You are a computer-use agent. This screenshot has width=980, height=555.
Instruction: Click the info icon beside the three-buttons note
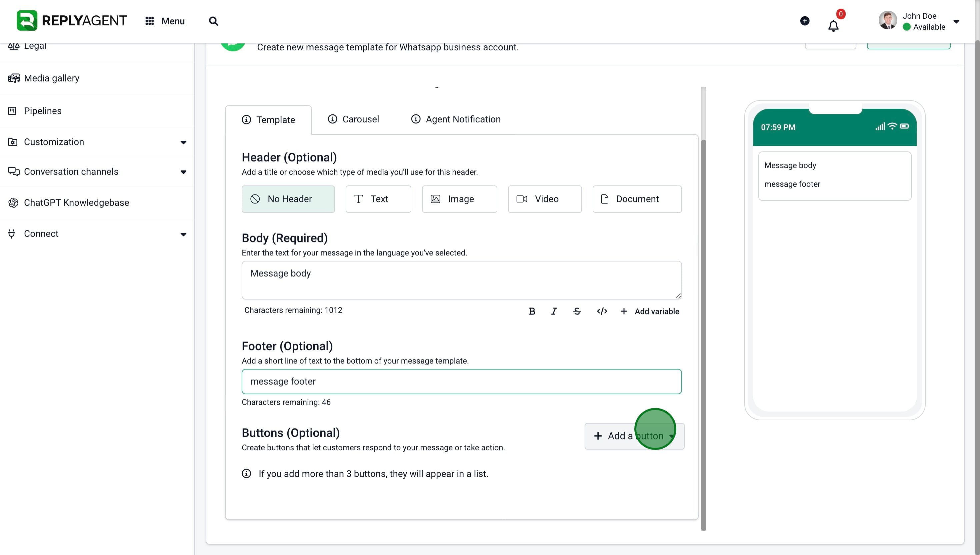(x=246, y=473)
